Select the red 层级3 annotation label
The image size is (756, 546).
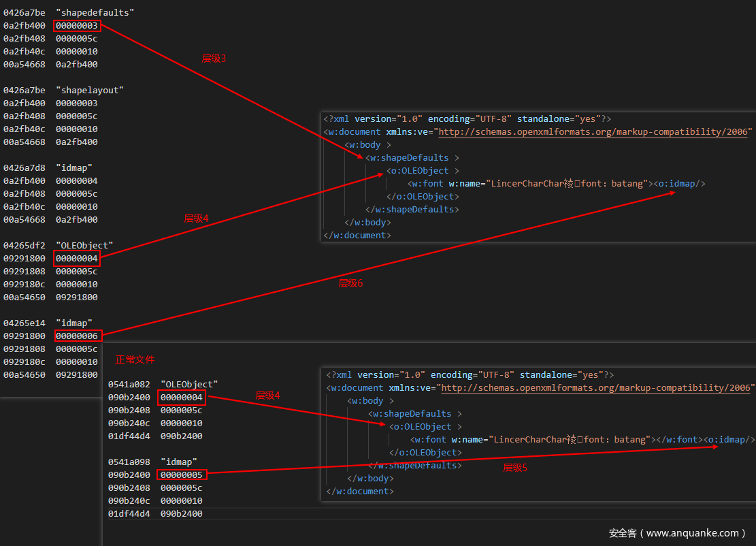click(x=214, y=59)
